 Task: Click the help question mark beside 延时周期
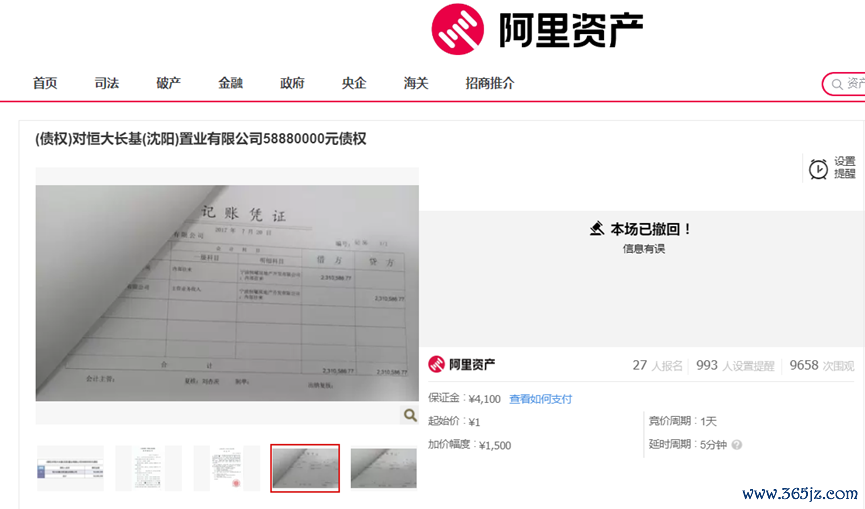[x=737, y=444]
